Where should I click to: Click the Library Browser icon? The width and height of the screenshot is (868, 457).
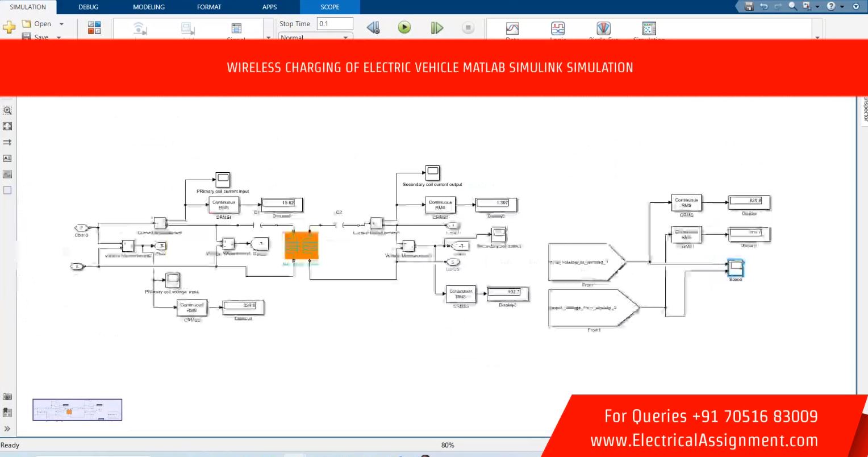tap(94, 28)
